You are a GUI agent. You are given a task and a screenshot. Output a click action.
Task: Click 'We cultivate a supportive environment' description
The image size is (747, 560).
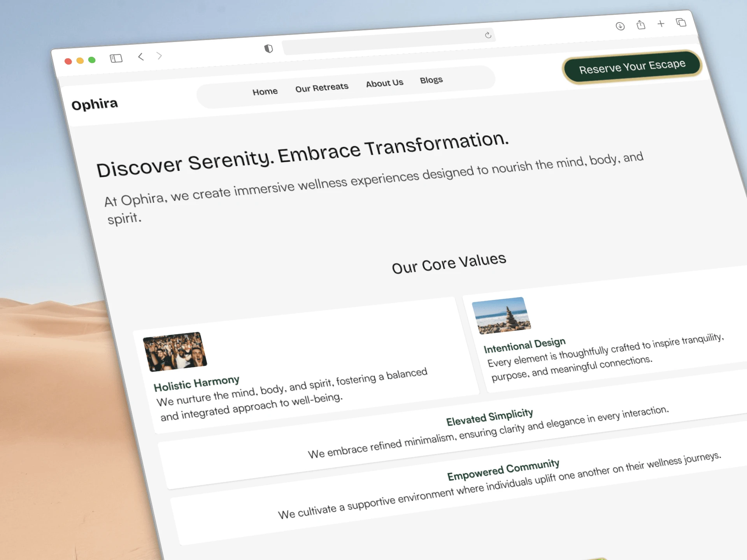tap(500, 485)
